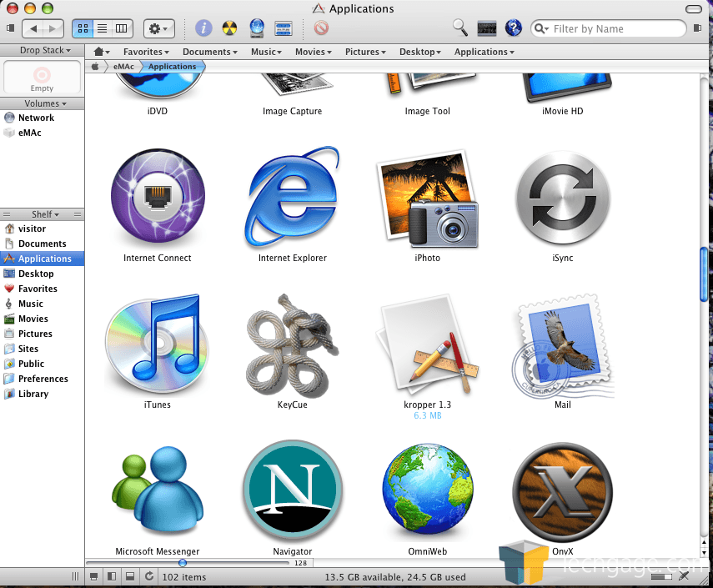
Task: Open the Favorites dropdown in bookmarks bar
Action: 146,52
